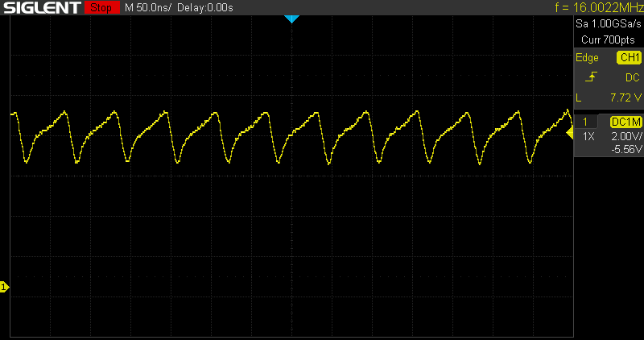The height and width of the screenshot is (340, 644).
Task: Click the channel 1 ground level marker
Action: [x=4, y=287]
